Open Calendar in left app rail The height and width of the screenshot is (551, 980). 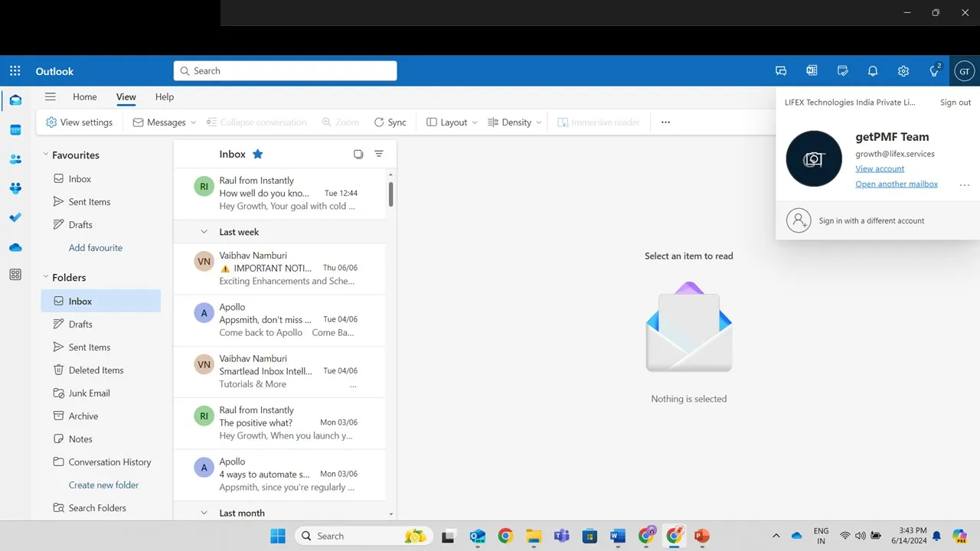click(15, 130)
